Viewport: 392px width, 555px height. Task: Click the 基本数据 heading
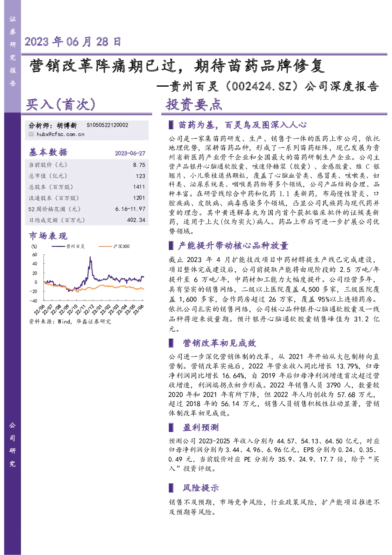tap(48, 152)
